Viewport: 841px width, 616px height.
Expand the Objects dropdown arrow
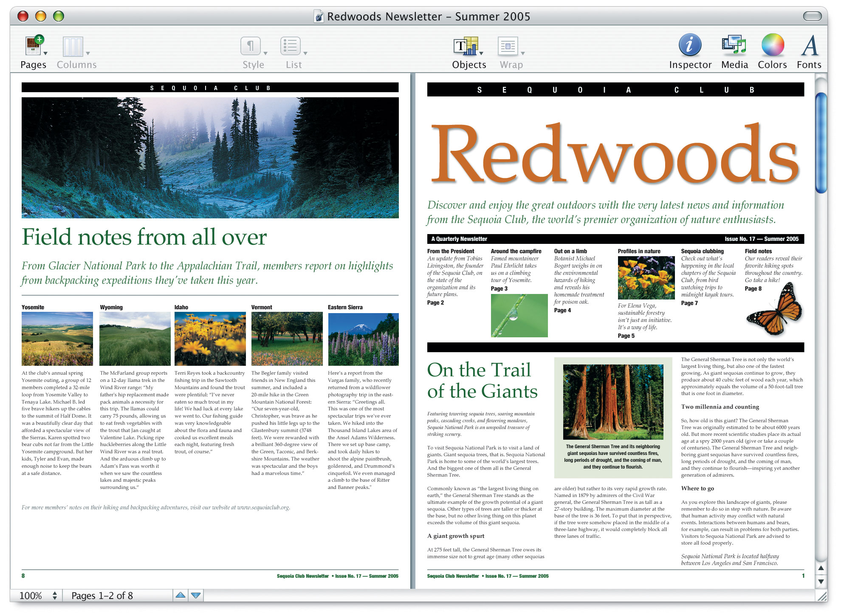coord(481,54)
